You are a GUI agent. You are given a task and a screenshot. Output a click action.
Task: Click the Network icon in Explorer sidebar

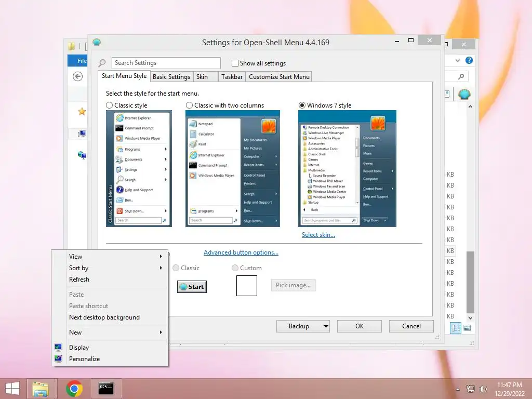pyautogui.click(x=82, y=155)
